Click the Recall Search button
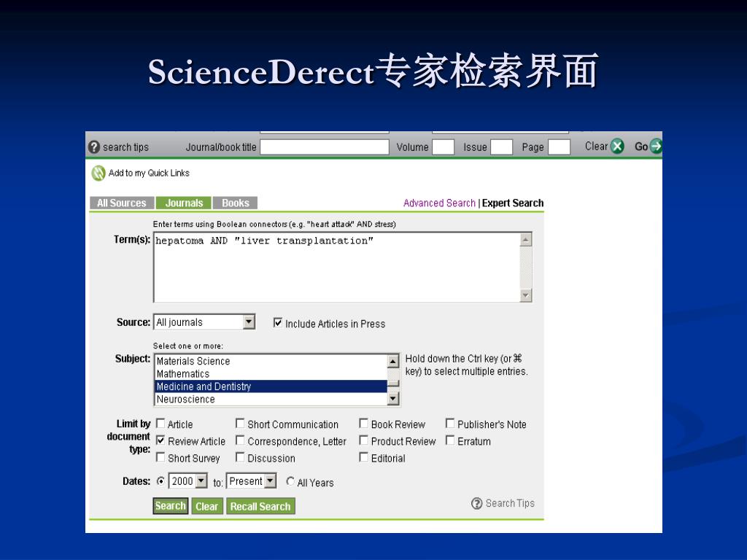The image size is (747, 560). click(260, 506)
